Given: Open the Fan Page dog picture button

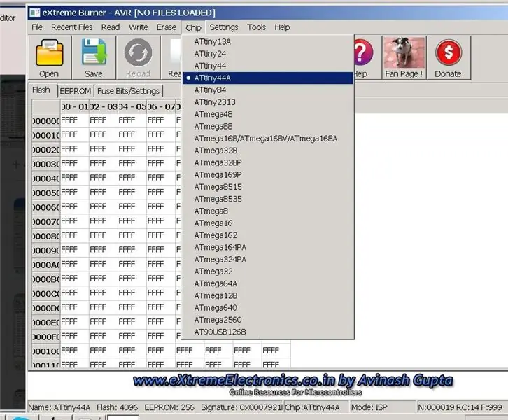Looking at the screenshot, I should (x=404, y=57).
